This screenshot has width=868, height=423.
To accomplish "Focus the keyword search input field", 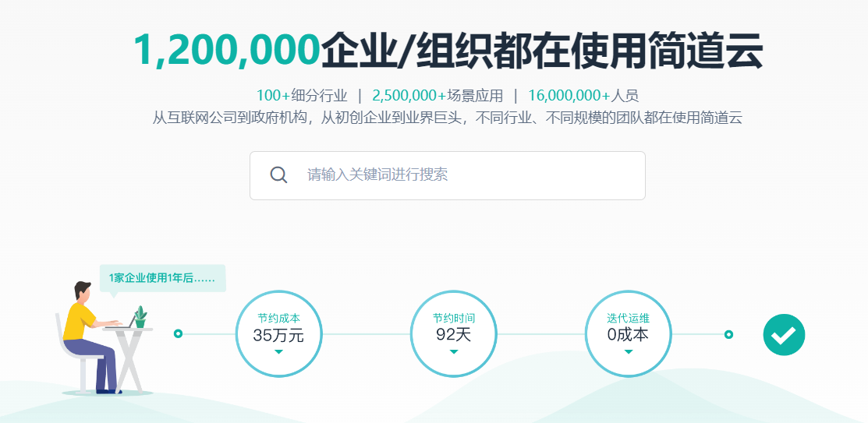I will point(448,175).
